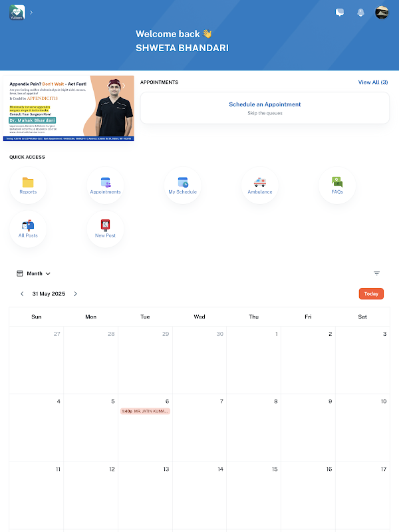
Task: Select calendar day 17 Saturday
Action: coord(362,495)
